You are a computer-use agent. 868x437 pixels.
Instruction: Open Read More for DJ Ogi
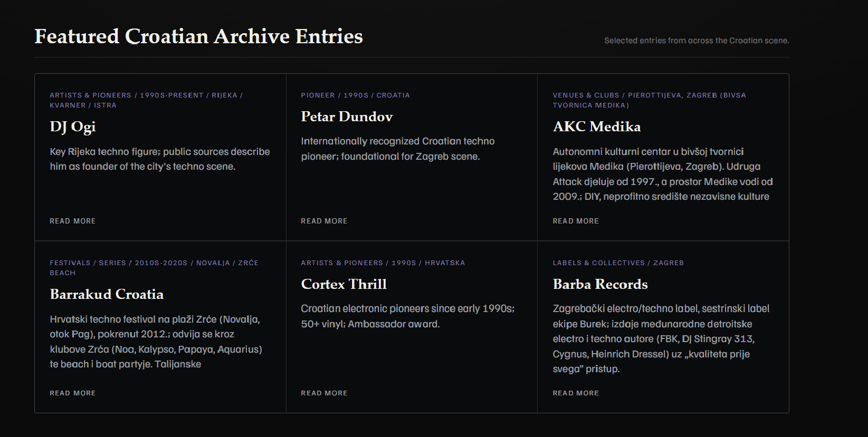point(73,221)
